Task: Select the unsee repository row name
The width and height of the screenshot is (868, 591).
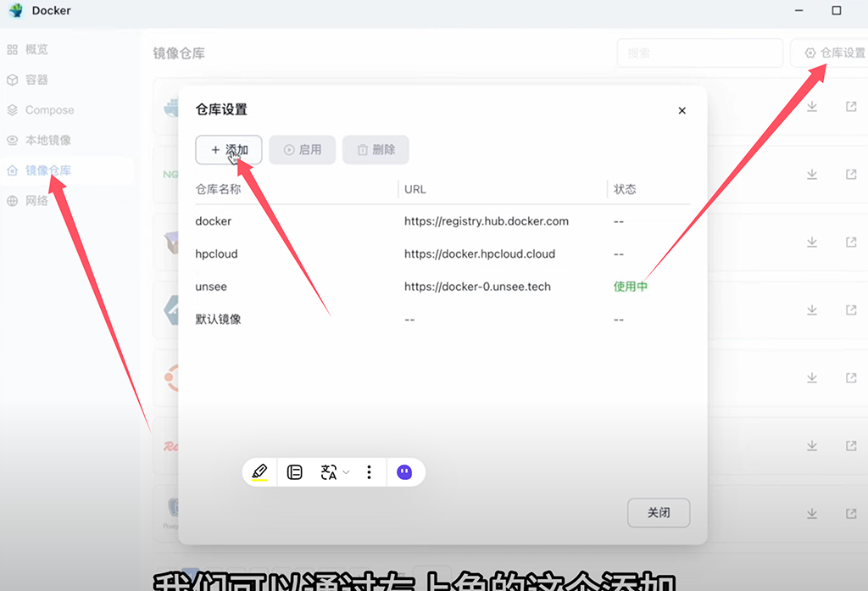Action: pyautogui.click(x=211, y=287)
